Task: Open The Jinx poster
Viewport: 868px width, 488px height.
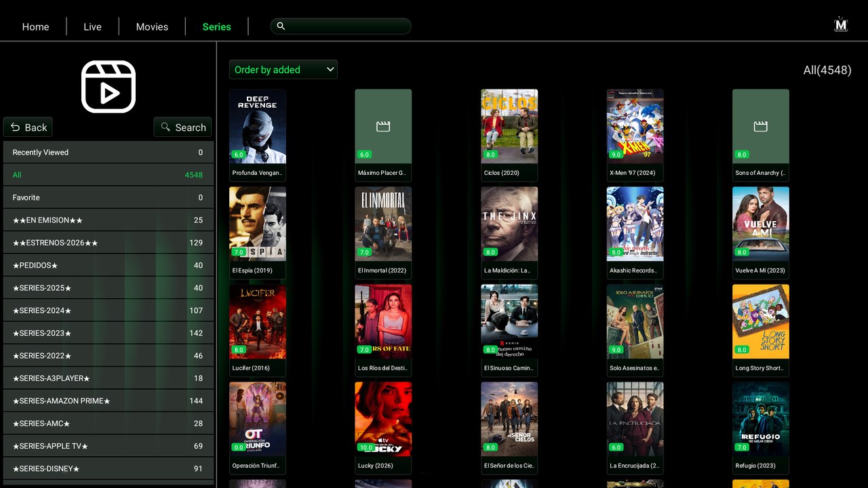Action: [x=509, y=224]
